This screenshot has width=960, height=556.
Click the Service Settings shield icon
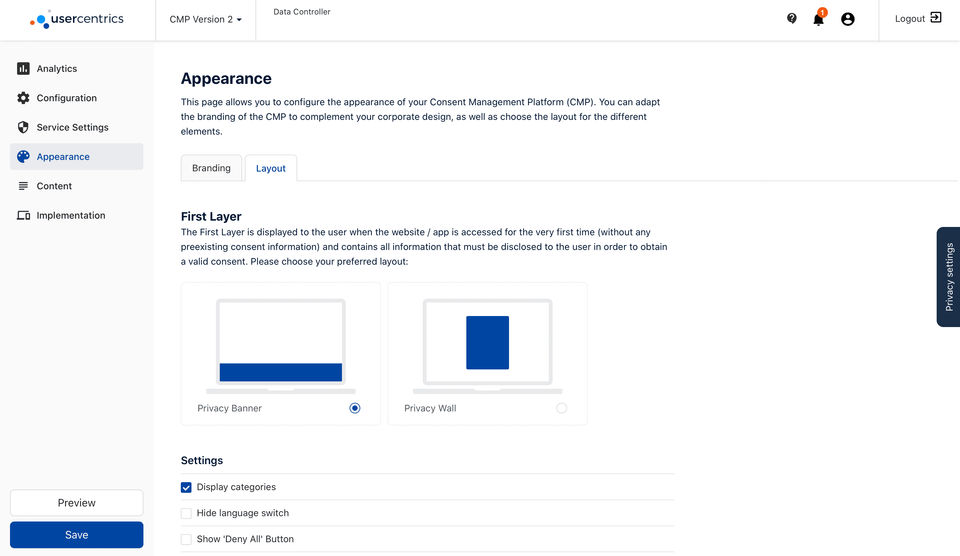pos(23,128)
